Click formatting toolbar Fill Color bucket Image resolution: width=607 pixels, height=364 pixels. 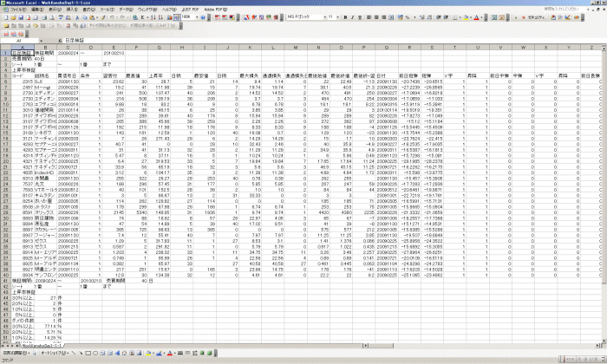pos(466,17)
